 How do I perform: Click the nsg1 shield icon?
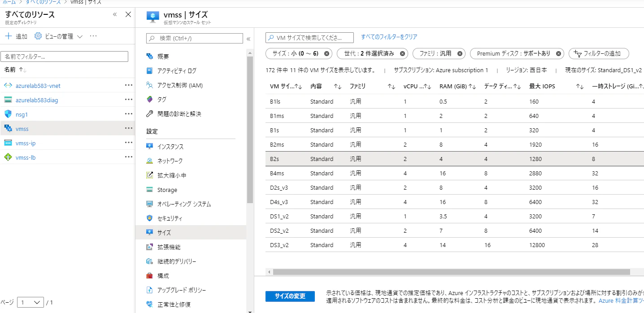[8, 114]
